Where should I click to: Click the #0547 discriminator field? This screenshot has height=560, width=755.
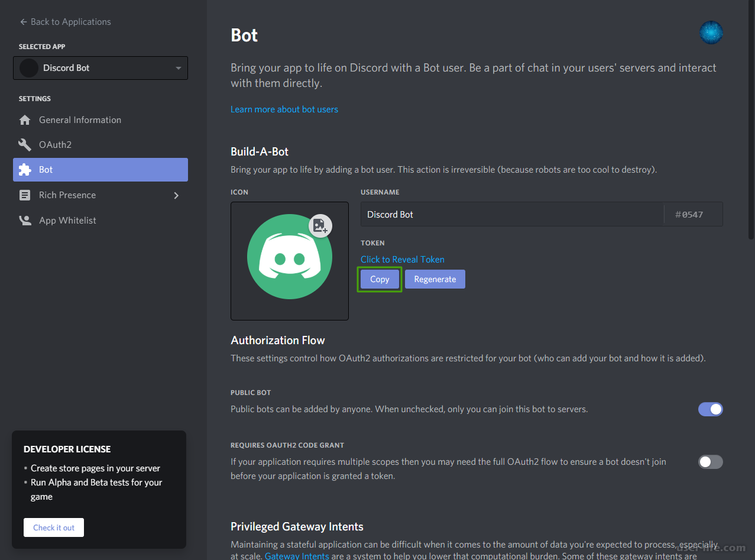(x=693, y=214)
